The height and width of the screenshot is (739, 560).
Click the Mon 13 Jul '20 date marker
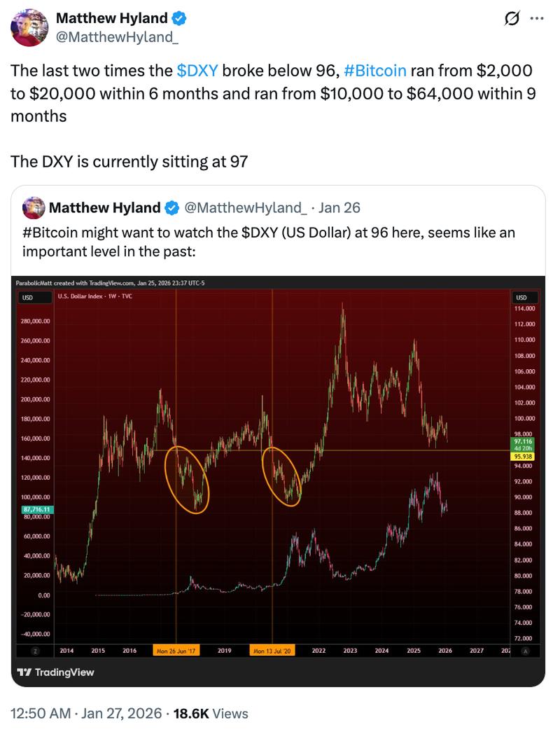tap(272, 649)
